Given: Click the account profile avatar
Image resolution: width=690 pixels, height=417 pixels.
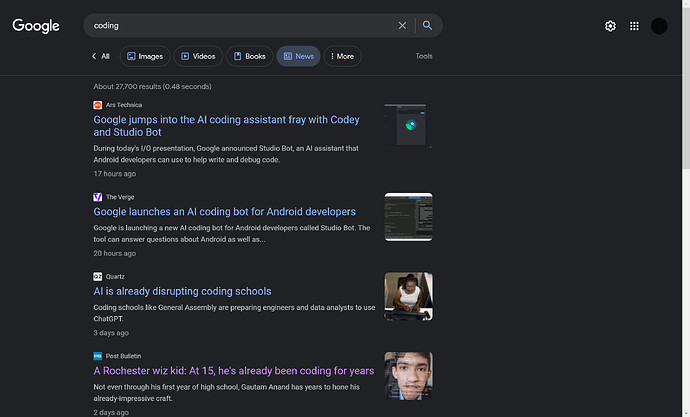Looking at the screenshot, I should tap(659, 26).
